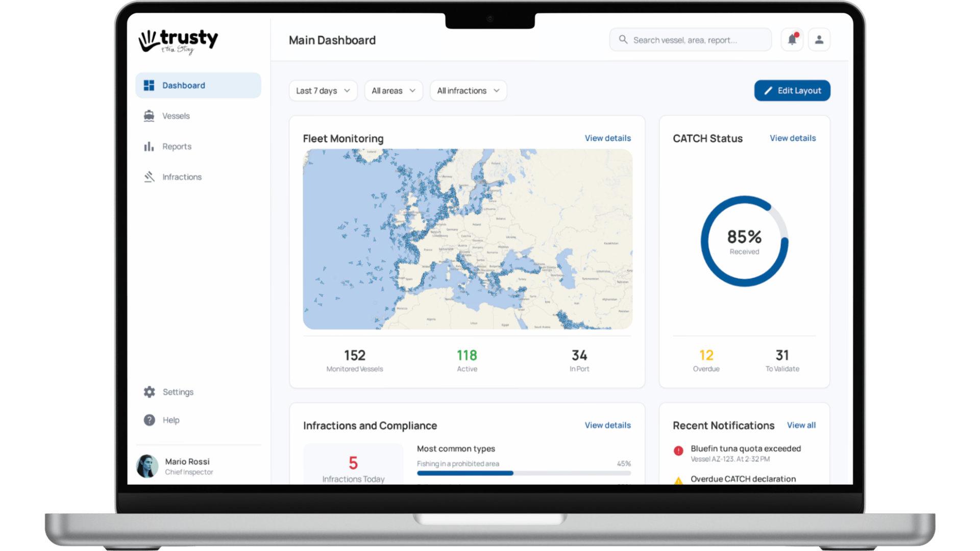Open the All areas dropdown
The height and width of the screenshot is (551, 980).
(393, 90)
